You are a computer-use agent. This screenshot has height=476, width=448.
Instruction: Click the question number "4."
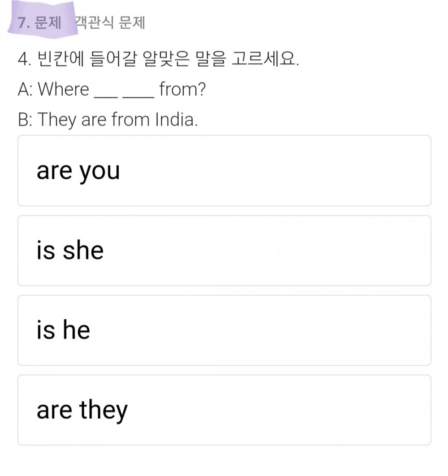[x=25, y=59]
